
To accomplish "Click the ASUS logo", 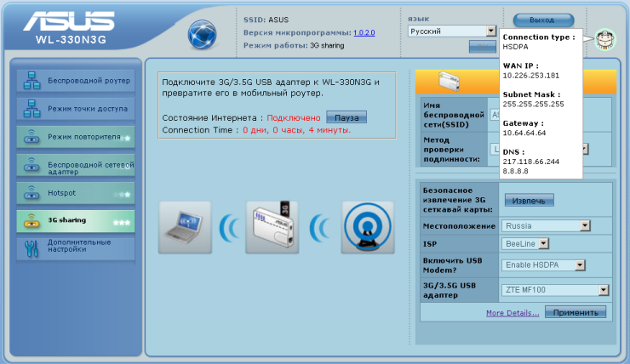I will coord(69,21).
